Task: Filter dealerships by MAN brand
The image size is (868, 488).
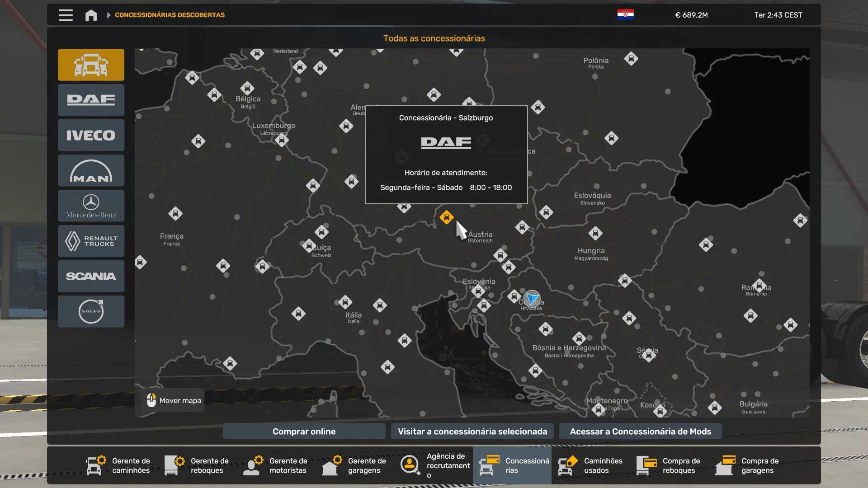Action: (x=91, y=170)
